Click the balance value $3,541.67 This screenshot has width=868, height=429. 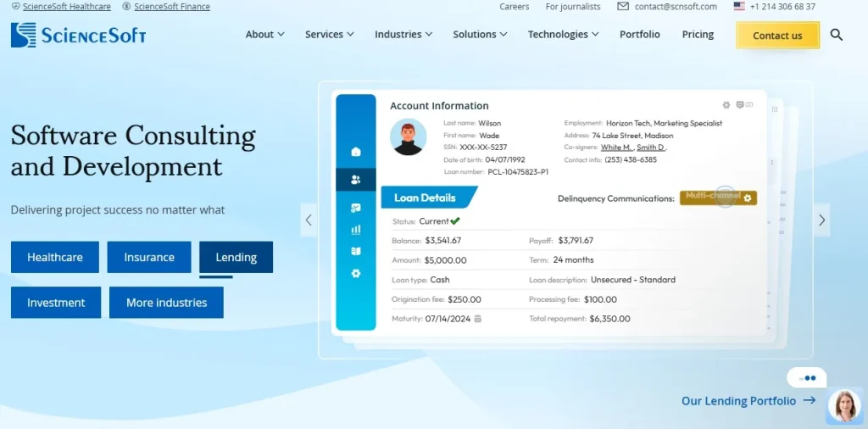tap(442, 240)
